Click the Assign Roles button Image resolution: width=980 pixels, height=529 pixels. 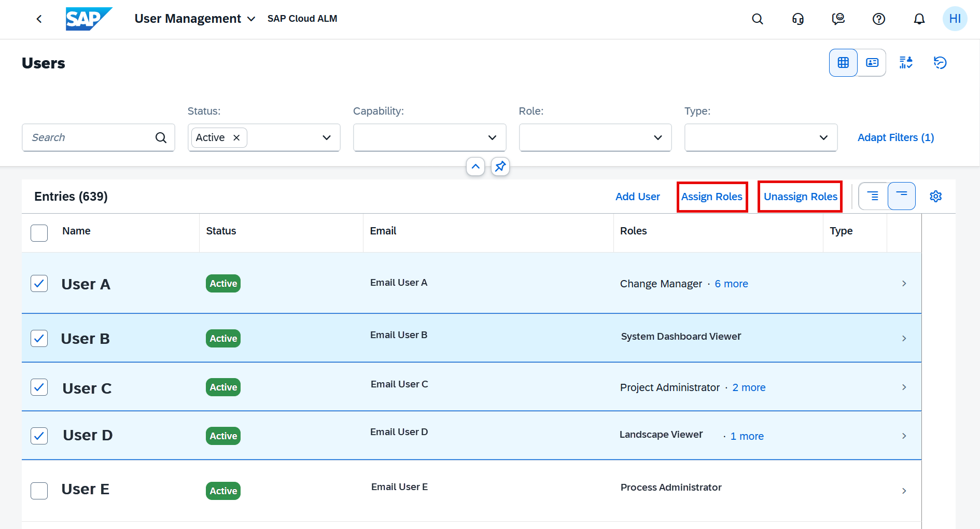[711, 197]
